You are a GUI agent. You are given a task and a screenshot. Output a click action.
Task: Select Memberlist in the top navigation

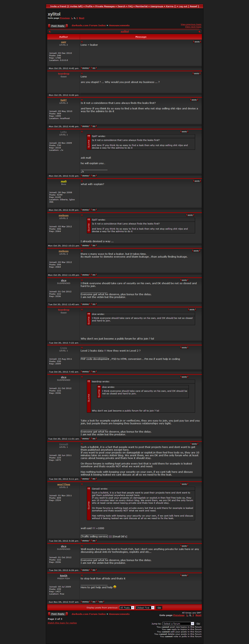tap(141, 6)
